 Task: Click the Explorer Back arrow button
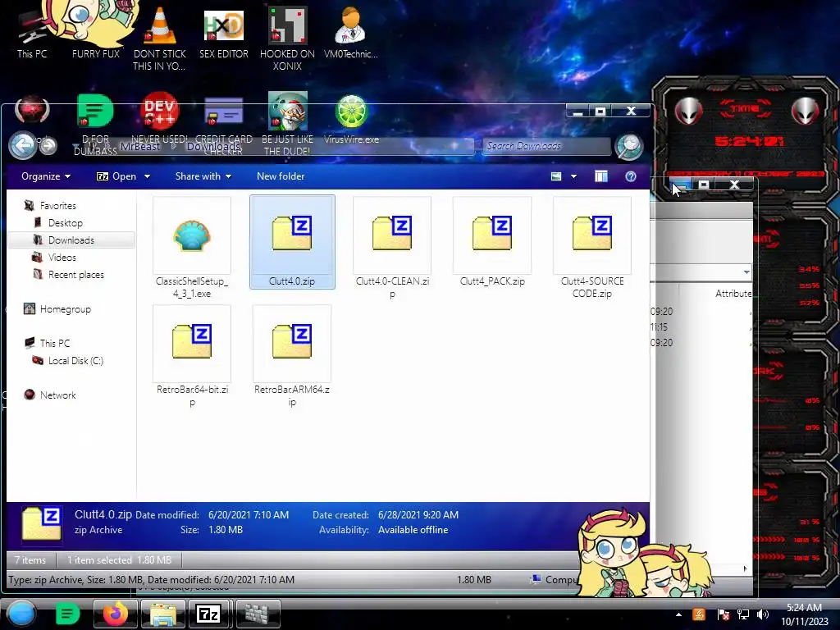23,145
